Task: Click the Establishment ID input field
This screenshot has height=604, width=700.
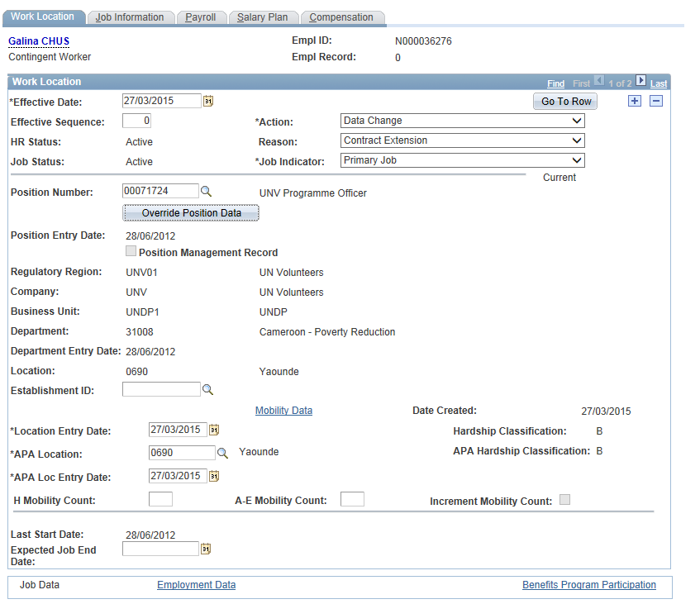Action: pos(161,389)
